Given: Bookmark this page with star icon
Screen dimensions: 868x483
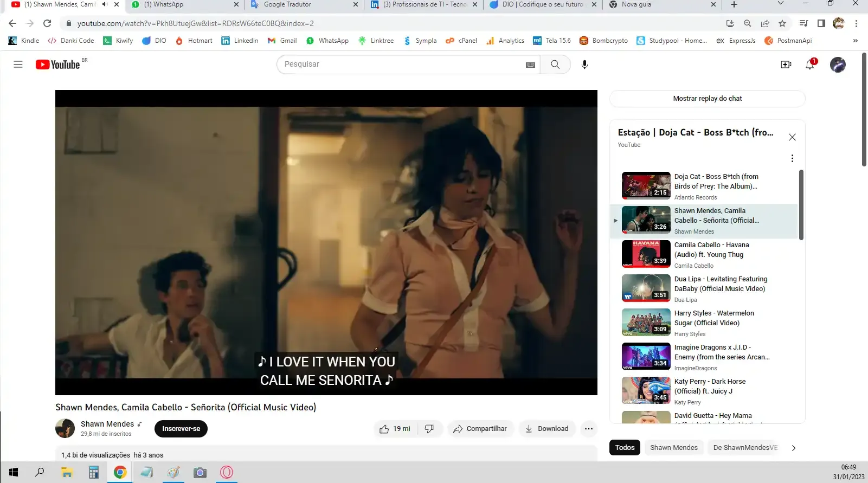Looking at the screenshot, I should [782, 23].
